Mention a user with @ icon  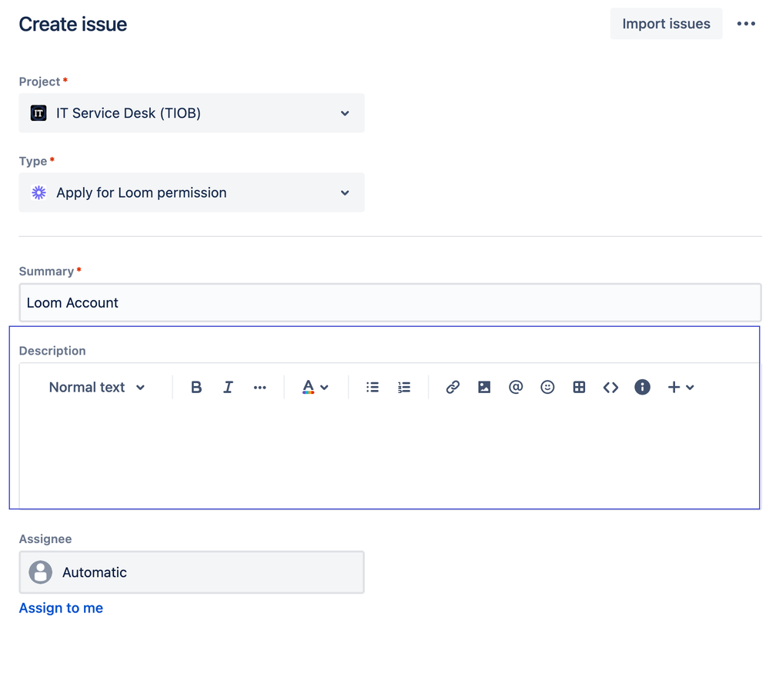tap(516, 387)
